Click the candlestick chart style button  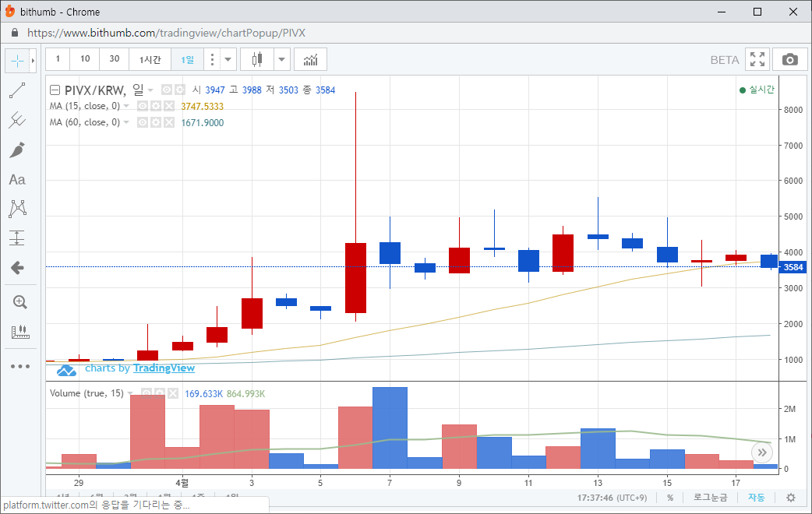tap(257, 59)
